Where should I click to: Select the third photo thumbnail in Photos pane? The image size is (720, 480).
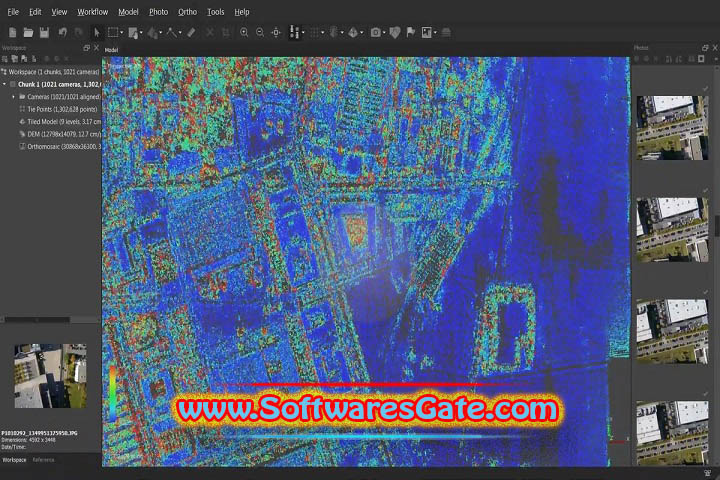tap(672, 331)
